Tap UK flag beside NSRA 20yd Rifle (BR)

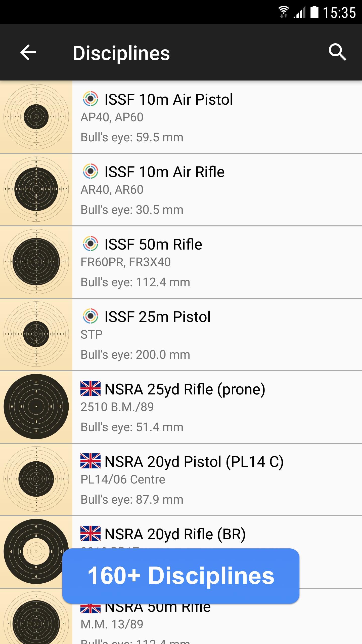pos(90,534)
